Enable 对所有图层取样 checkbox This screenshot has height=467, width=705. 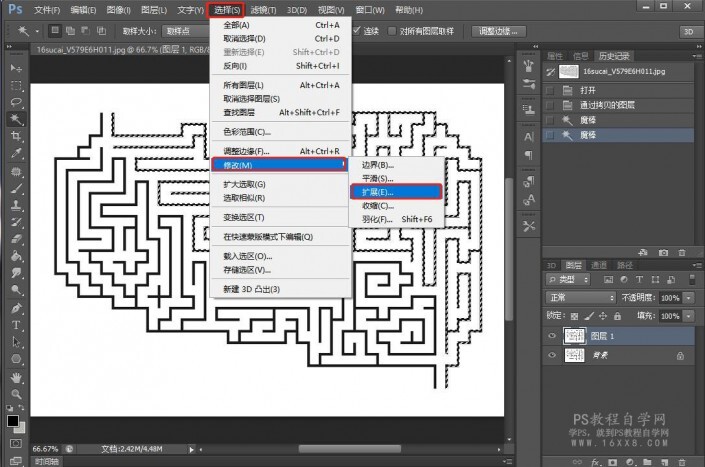click(392, 31)
